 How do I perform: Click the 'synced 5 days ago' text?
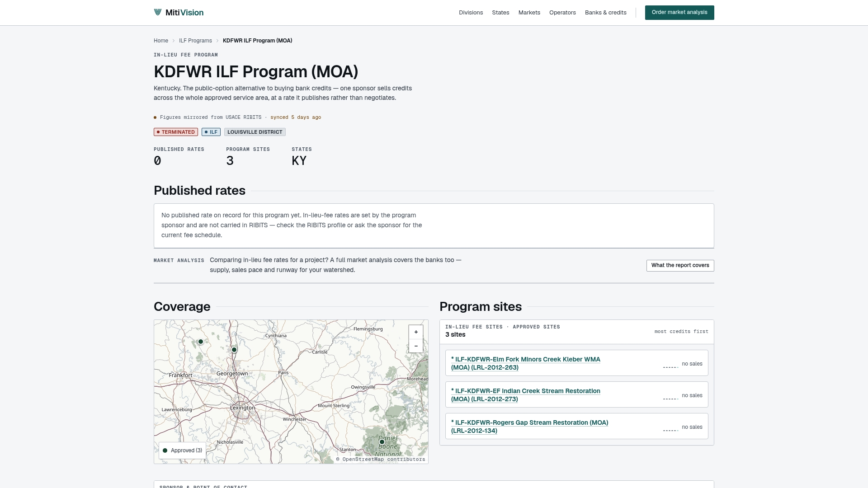(x=296, y=117)
